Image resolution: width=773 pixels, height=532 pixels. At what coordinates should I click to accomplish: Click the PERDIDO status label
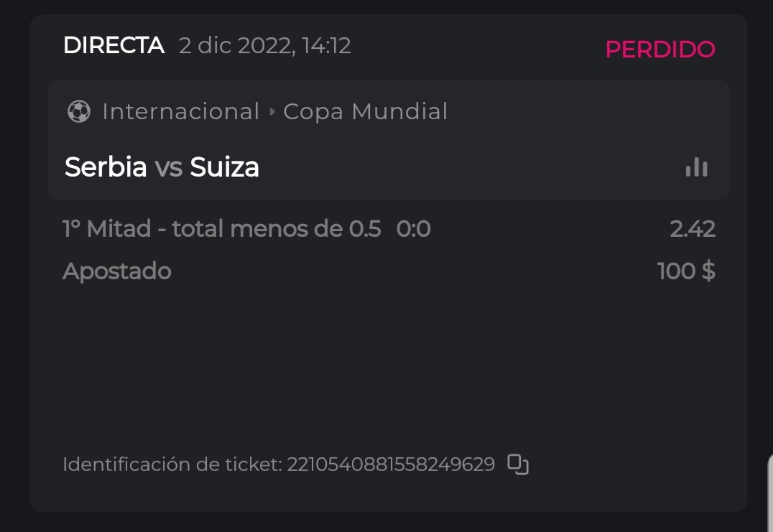point(660,49)
